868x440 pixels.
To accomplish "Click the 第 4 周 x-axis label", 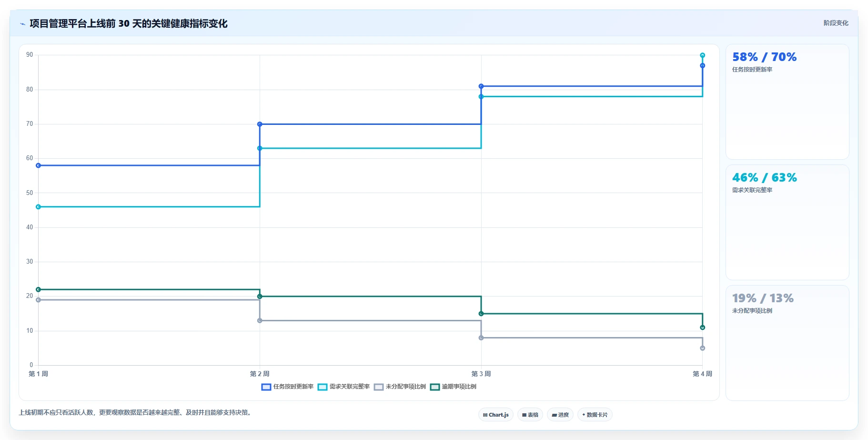I will 702,374.
